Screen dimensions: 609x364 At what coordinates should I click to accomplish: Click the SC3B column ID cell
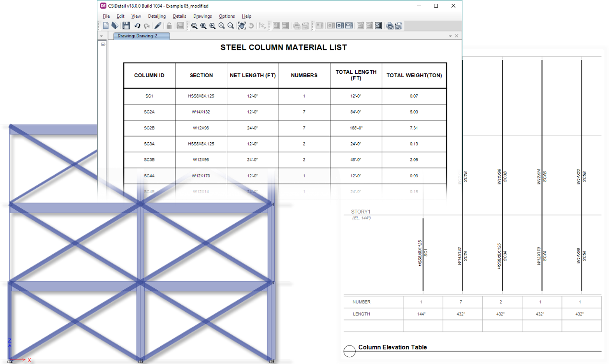(149, 159)
